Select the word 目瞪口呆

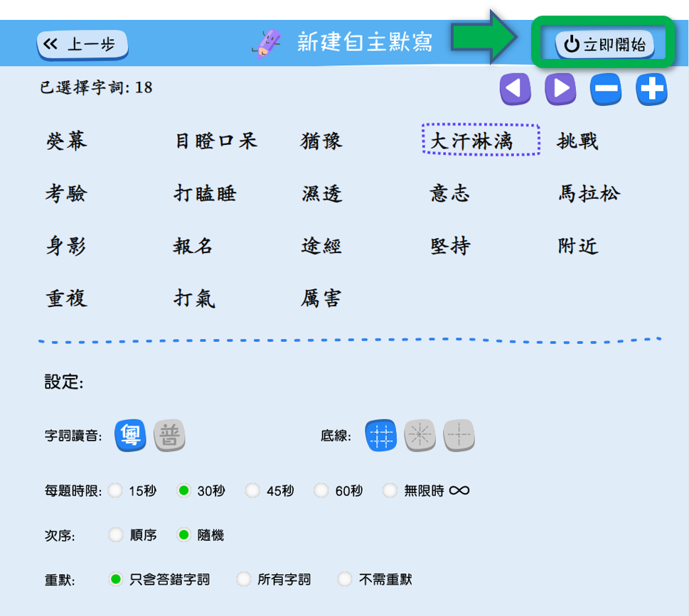[x=216, y=141]
